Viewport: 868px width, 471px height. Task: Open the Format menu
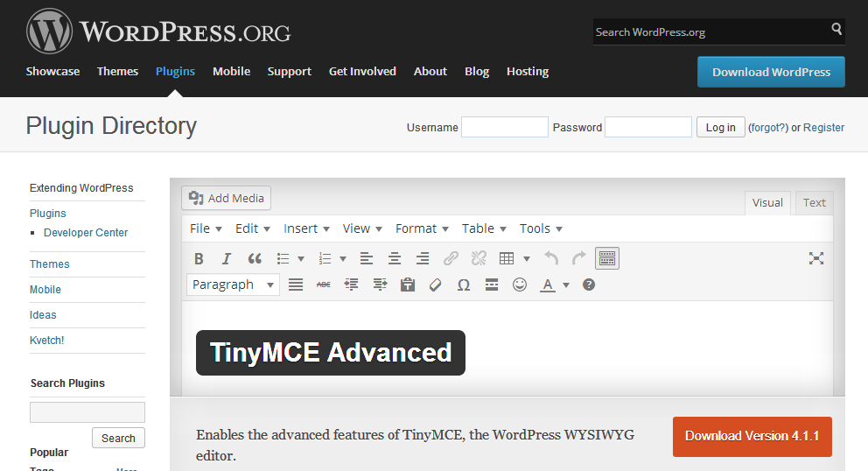(422, 228)
